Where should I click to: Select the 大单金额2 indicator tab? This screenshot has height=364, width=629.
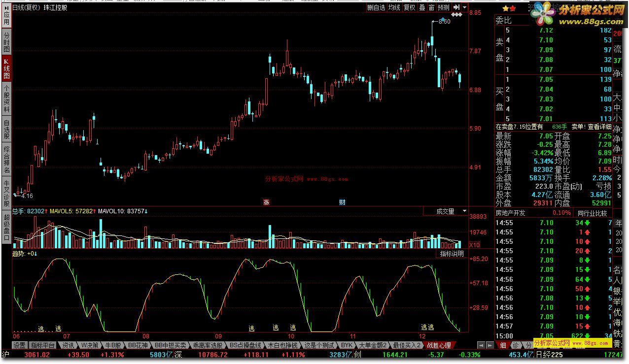click(x=373, y=345)
